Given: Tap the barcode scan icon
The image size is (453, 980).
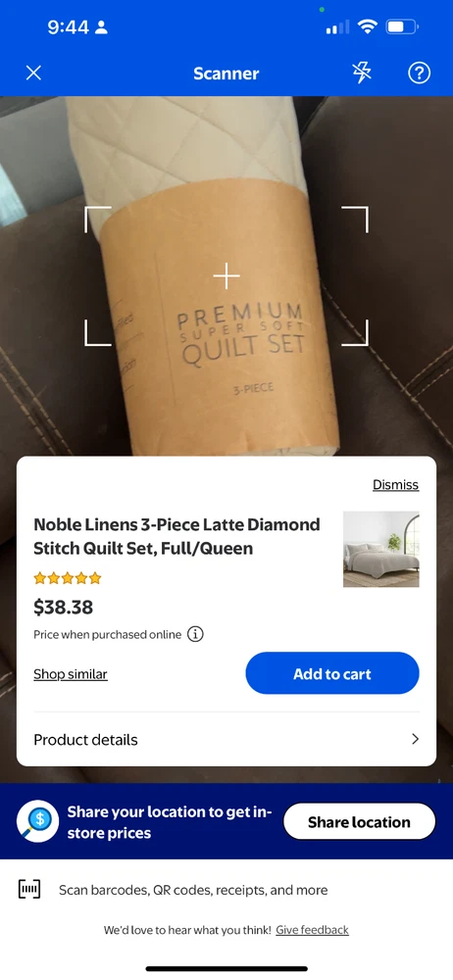Looking at the screenshot, I should [28, 890].
